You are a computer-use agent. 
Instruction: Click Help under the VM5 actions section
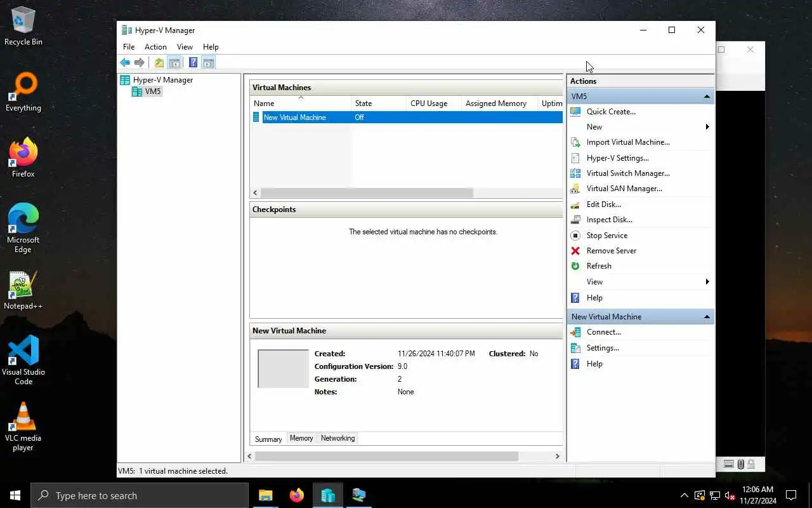(x=594, y=298)
